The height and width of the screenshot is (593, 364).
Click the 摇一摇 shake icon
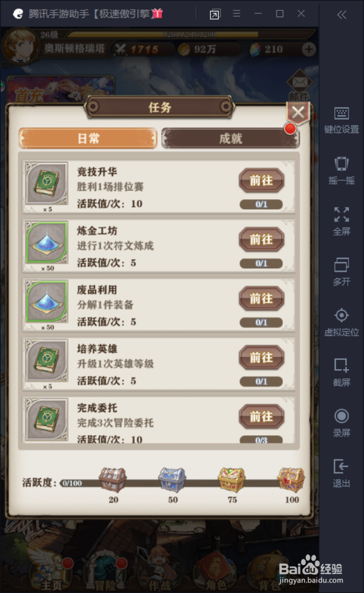pyautogui.click(x=342, y=164)
